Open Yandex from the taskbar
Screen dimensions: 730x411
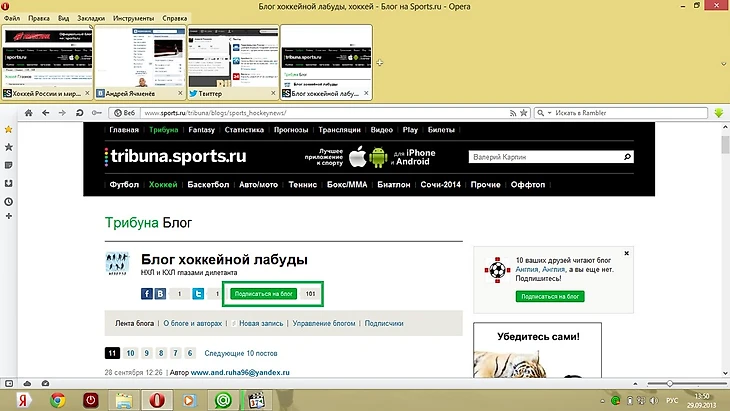click(x=24, y=400)
